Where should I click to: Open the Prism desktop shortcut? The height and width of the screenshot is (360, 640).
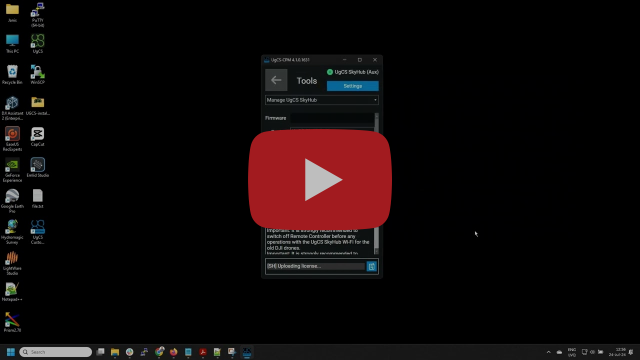point(12,323)
